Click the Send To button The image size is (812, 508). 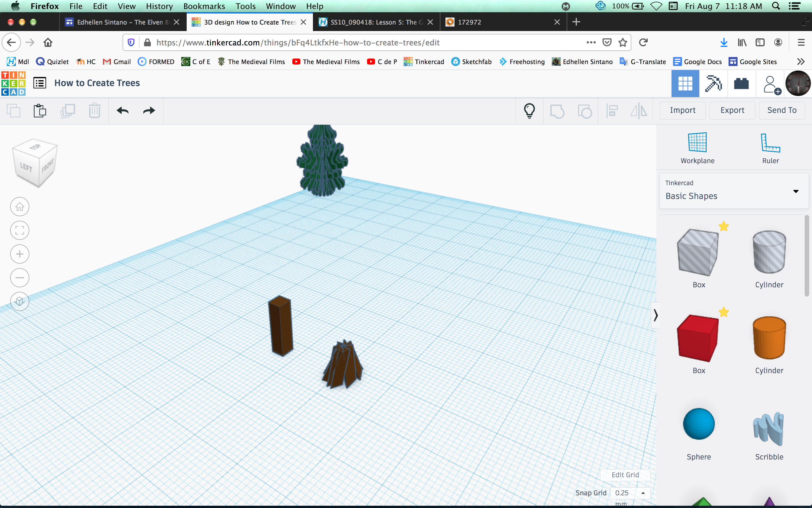point(782,110)
